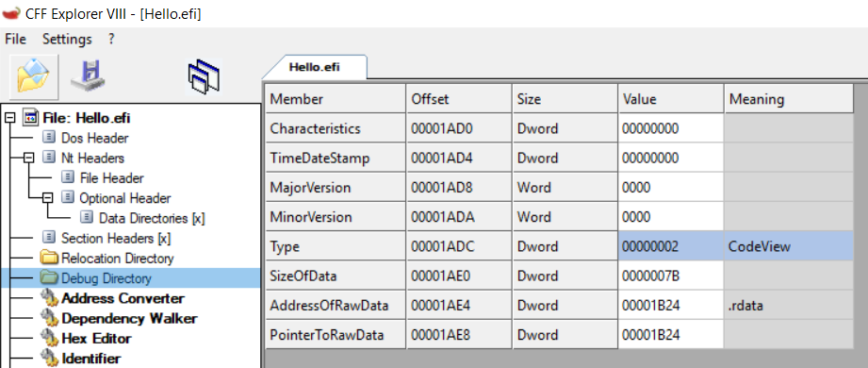
Task: Open the File menu
Action: coord(15,40)
